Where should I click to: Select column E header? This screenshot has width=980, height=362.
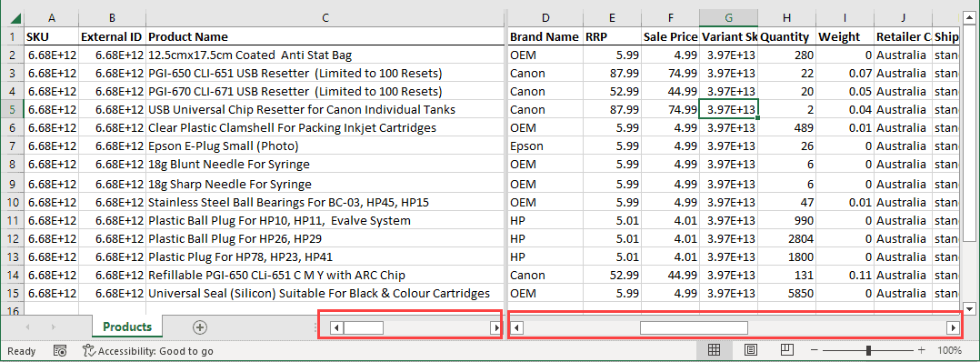tap(612, 18)
